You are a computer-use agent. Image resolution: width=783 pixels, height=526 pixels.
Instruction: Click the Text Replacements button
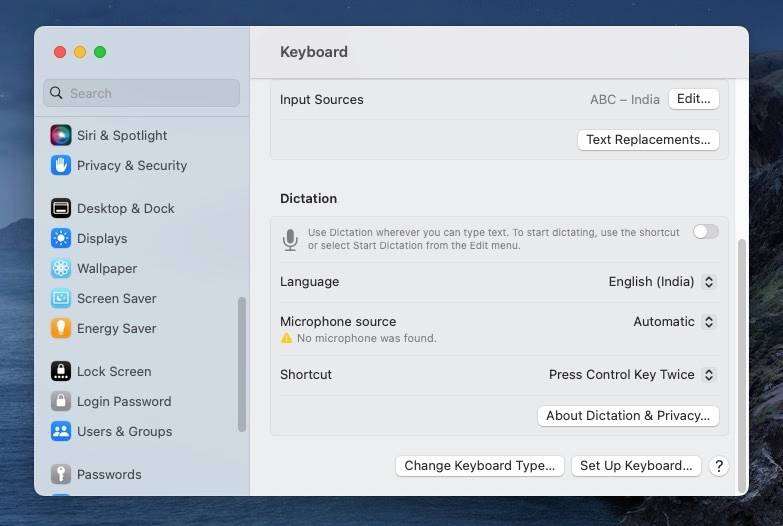point(648,140)
